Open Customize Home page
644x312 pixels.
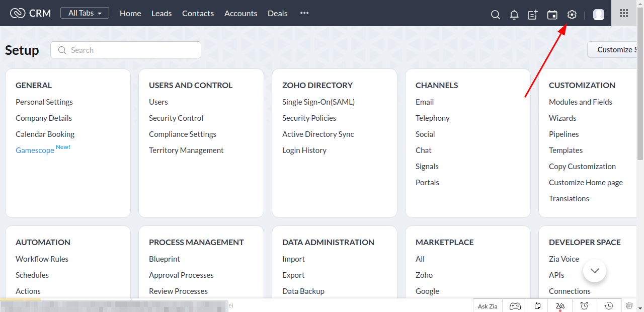pos(586,183)
